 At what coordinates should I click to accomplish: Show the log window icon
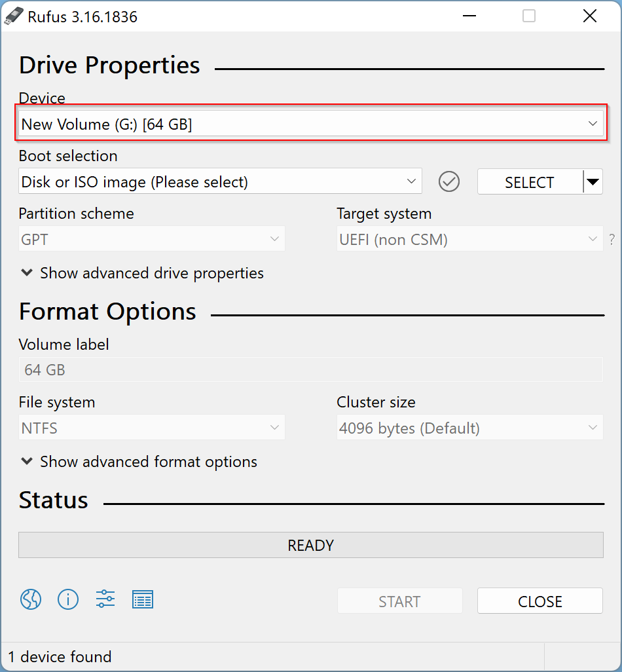coord(143,599)
